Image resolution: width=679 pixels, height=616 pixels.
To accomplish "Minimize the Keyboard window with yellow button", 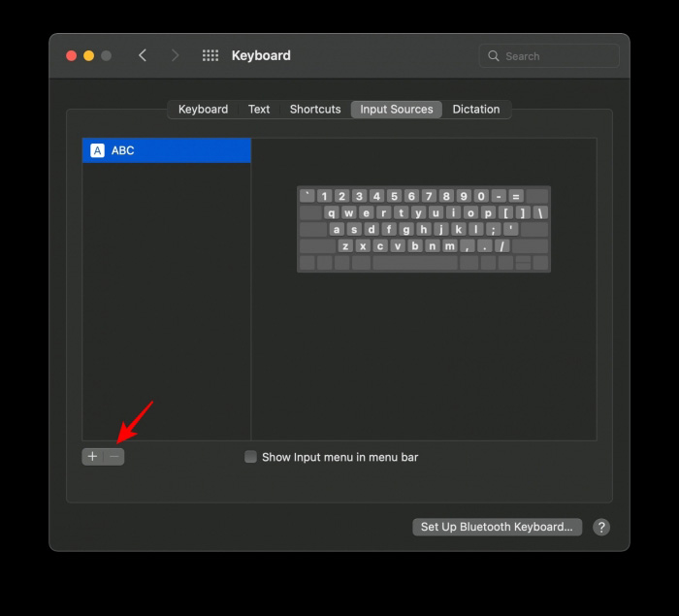I will pos(89,56).
